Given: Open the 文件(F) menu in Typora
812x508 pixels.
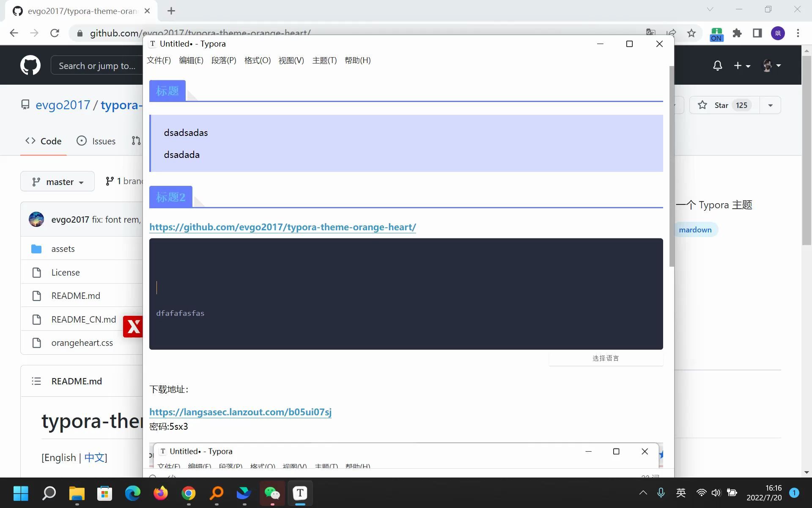Looking at the screenshot, I should coord(159,60).
